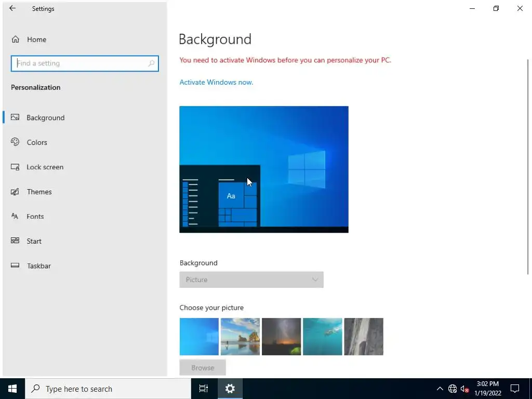Open the Windows Start menu

(x=12, y=389)
